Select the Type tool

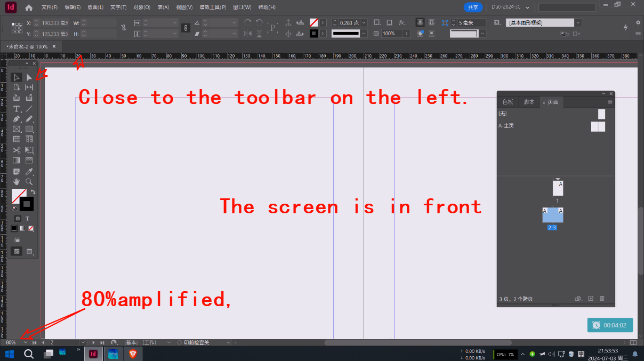[17, 109]
